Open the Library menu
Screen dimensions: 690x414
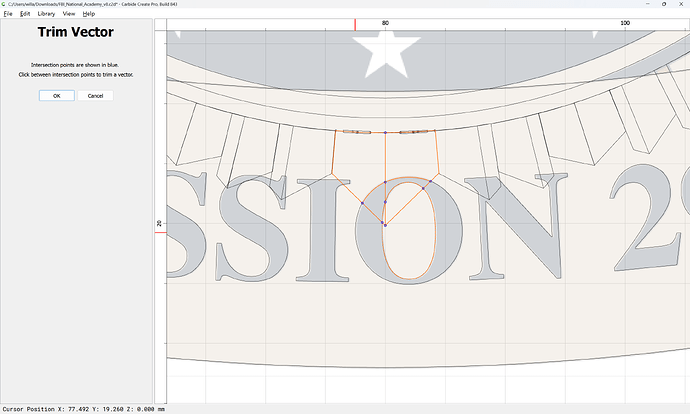tap(46, 14)
